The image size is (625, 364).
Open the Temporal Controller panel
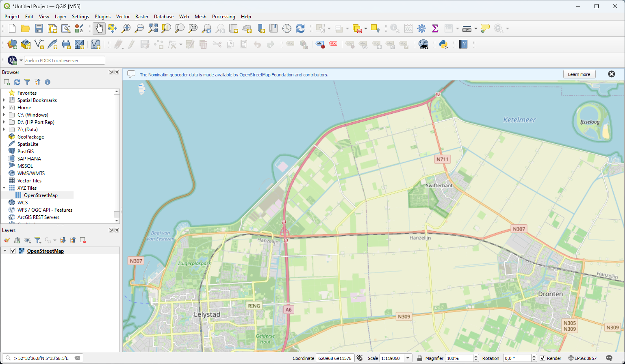287,28
